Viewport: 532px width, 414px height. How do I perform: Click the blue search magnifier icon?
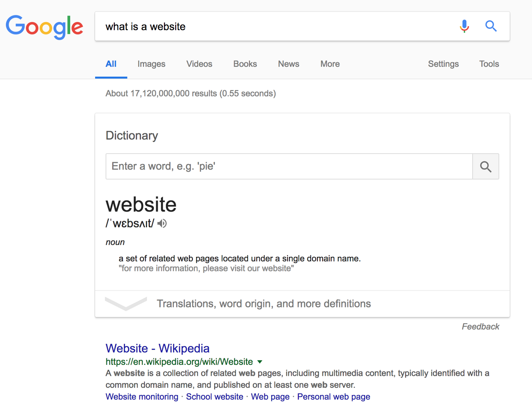pyautogui.click(x=491, y=26)
